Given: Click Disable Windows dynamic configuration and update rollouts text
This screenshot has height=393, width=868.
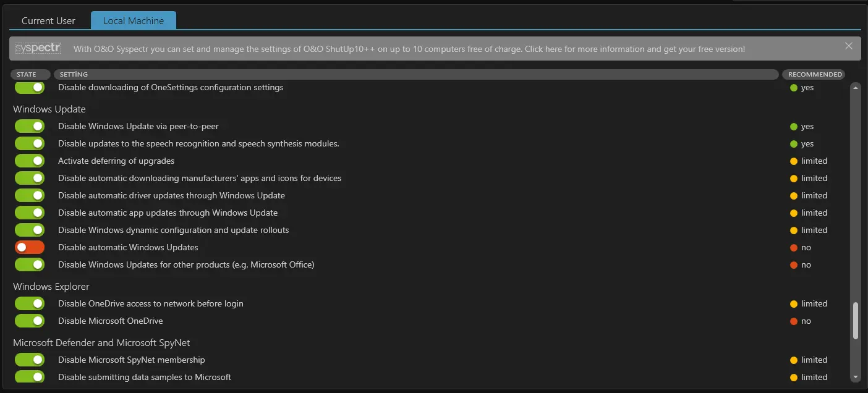Looking at the screenshot, I should pyautogui.click(x=174, y=230).
